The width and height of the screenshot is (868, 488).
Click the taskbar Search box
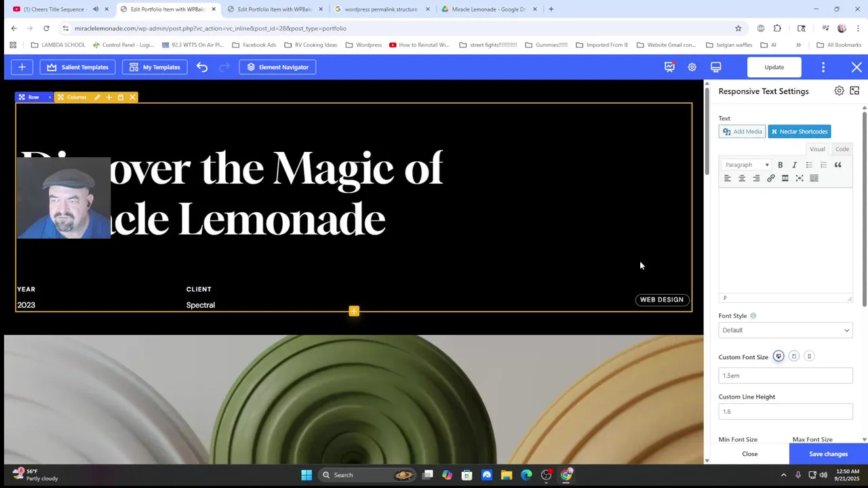click(x=368, y=475)
